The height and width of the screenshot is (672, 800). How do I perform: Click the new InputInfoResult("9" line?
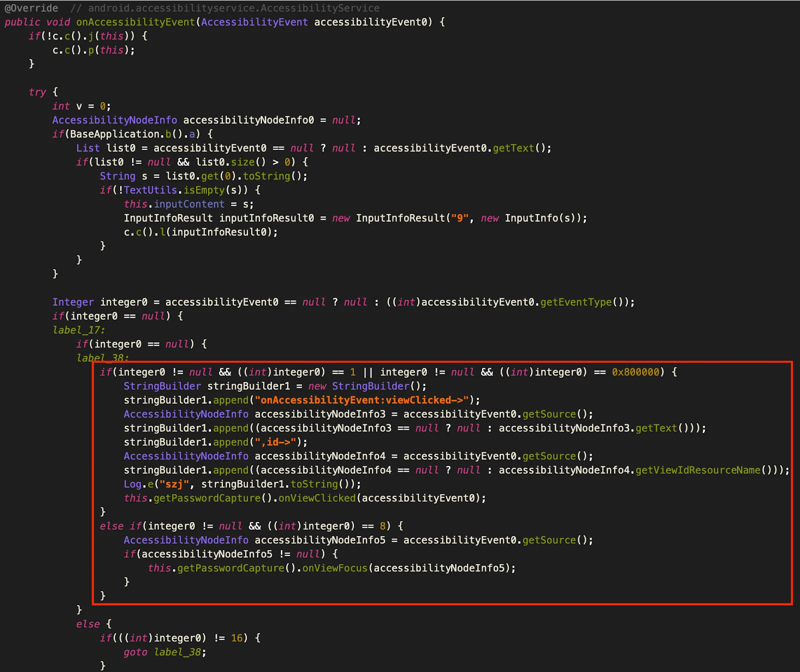pyautogui.click(x=355, y=218)
